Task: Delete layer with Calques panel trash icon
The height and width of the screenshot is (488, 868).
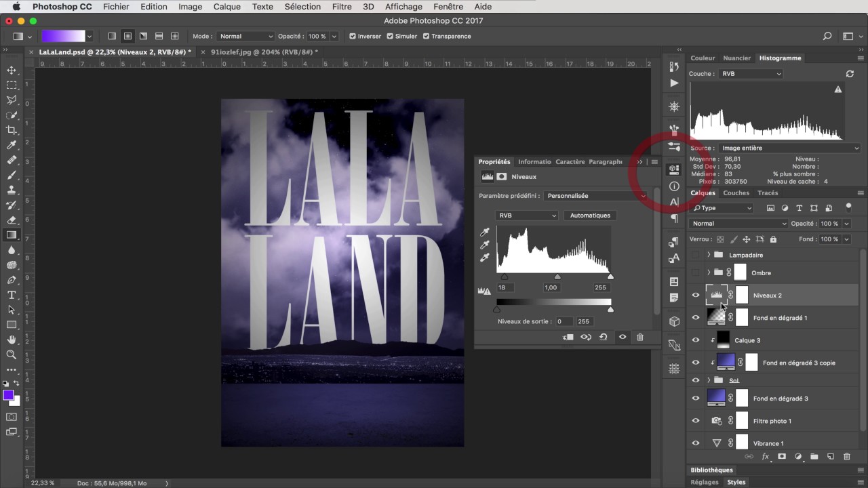Action: click(846, 457)
